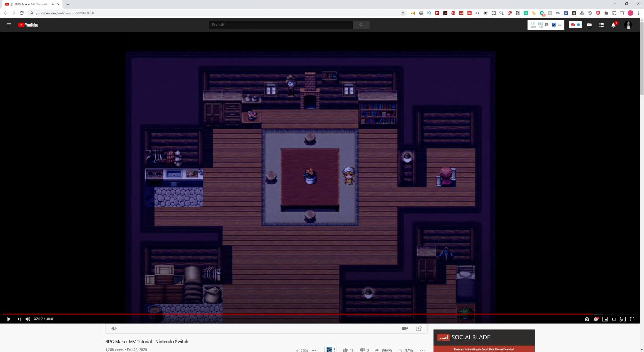Click the YouTube search field
644x352 pixels.
[x=281, y=25]
